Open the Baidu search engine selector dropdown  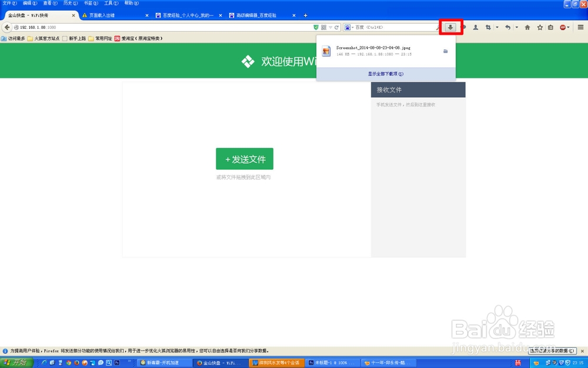pyautogui.click(x=348, y=28)
